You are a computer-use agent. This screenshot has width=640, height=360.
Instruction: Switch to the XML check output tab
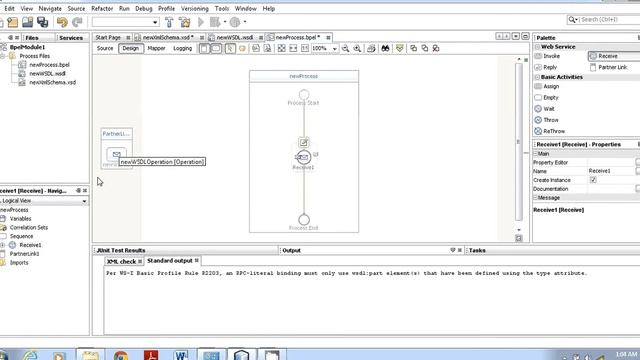121,261
